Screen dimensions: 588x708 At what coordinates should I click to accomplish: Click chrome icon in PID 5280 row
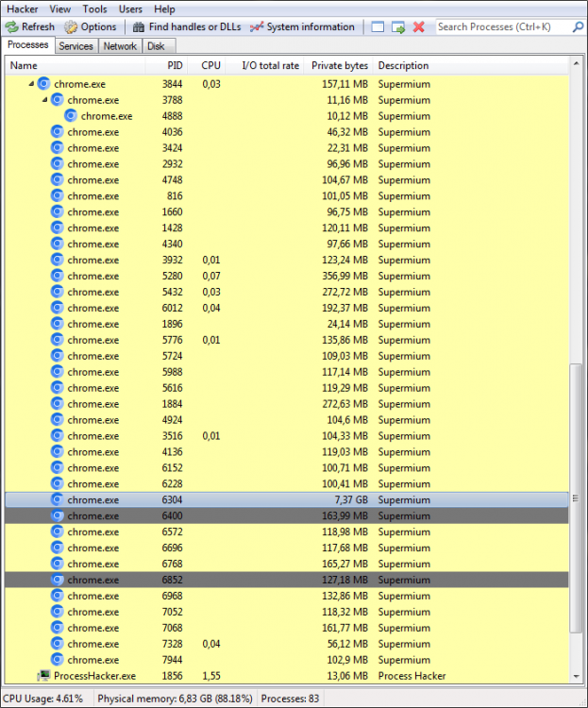58,276
